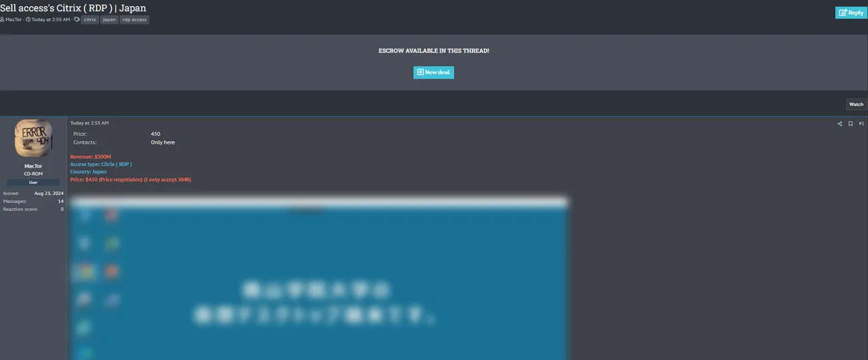Click the thread start date in header

click(51, 20)
